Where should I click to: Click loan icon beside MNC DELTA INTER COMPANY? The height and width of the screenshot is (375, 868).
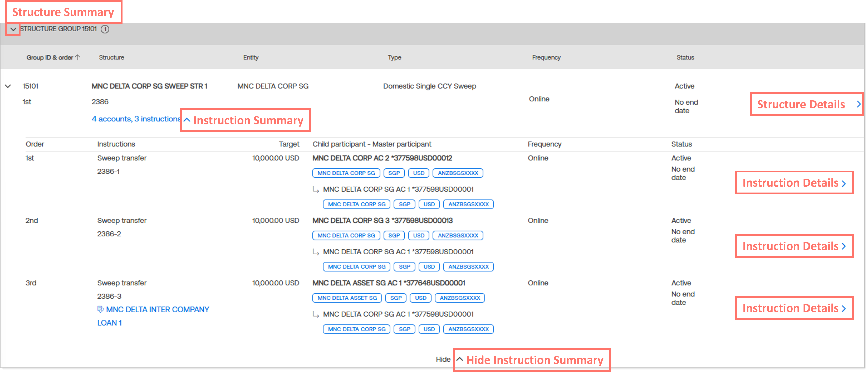[x=100, y=309]
